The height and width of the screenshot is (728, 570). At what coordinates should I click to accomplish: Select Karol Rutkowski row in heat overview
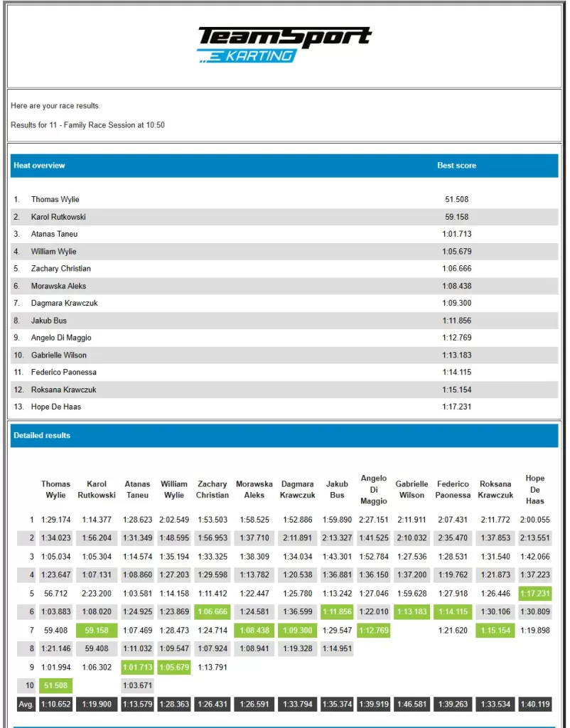point(58,217)
